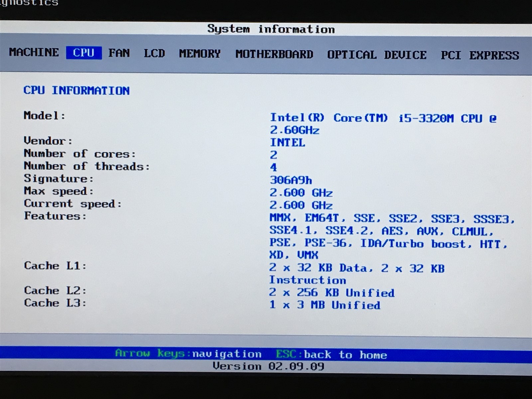Screen dimensions: 532x399
Task: Click the Cache L2: label
Action: tap(55, 290)
